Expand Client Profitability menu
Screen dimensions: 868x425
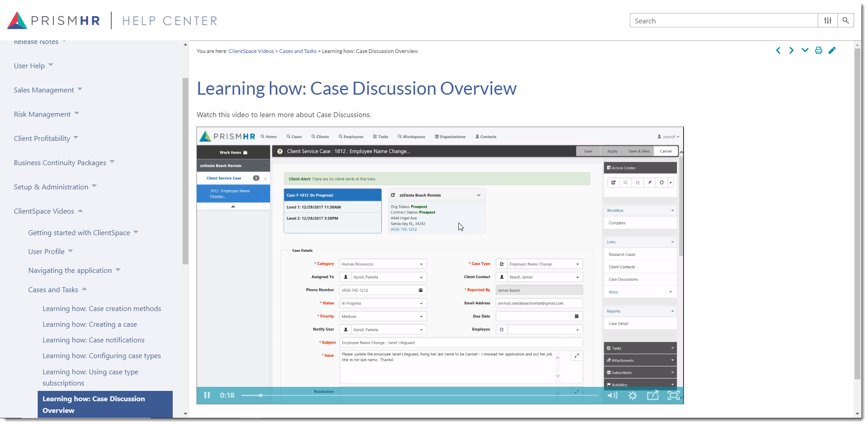76,138
